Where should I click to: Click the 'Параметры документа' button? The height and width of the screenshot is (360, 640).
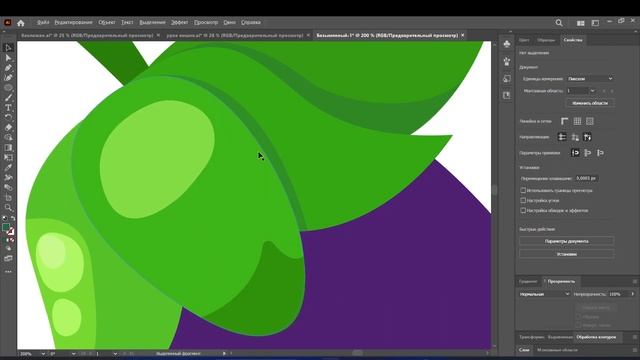tap(567, 241)
